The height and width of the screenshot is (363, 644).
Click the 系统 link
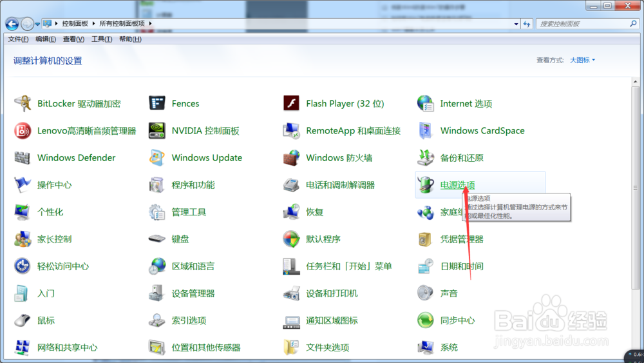449,348
